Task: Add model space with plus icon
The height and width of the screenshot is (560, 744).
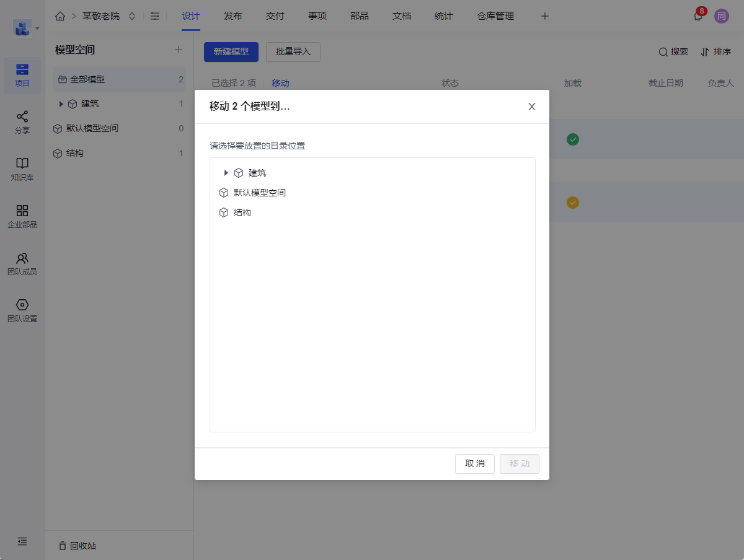Action: coord(179,50)
